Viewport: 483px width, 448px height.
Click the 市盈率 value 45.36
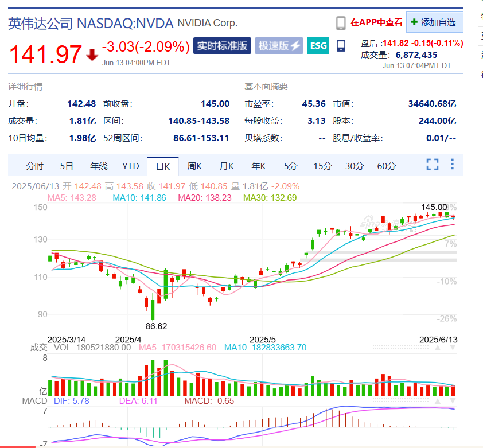314,104
